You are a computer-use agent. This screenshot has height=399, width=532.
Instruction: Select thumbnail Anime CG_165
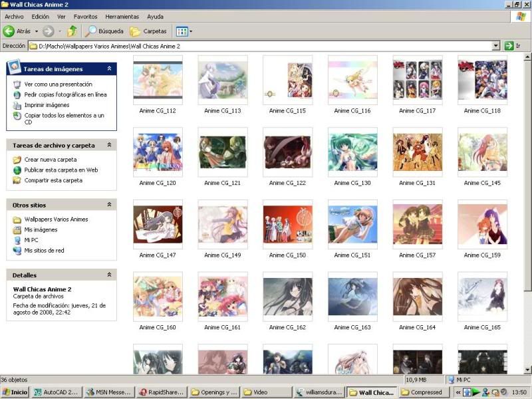[482, 297]
